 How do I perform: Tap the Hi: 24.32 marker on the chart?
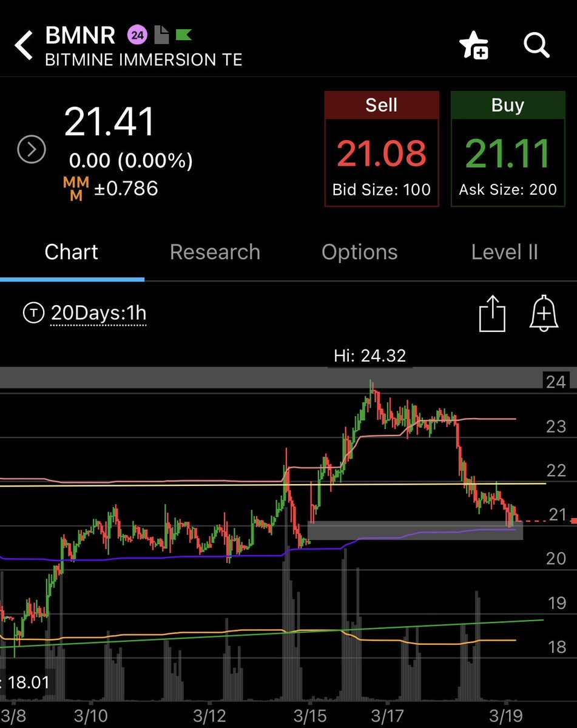pyautogui.click(x=370, y=357)
